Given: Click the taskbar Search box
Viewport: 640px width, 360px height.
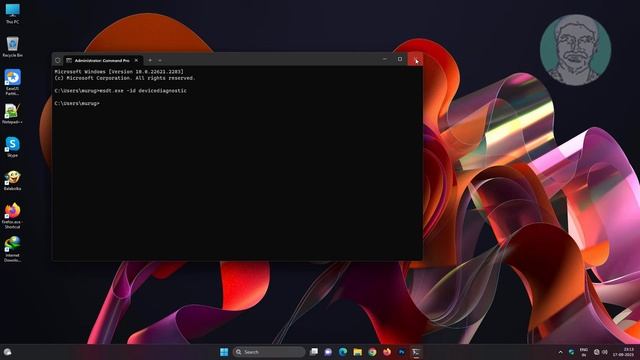Looking at the screenshot, I should pyautogui.click(x=269, y=352).
